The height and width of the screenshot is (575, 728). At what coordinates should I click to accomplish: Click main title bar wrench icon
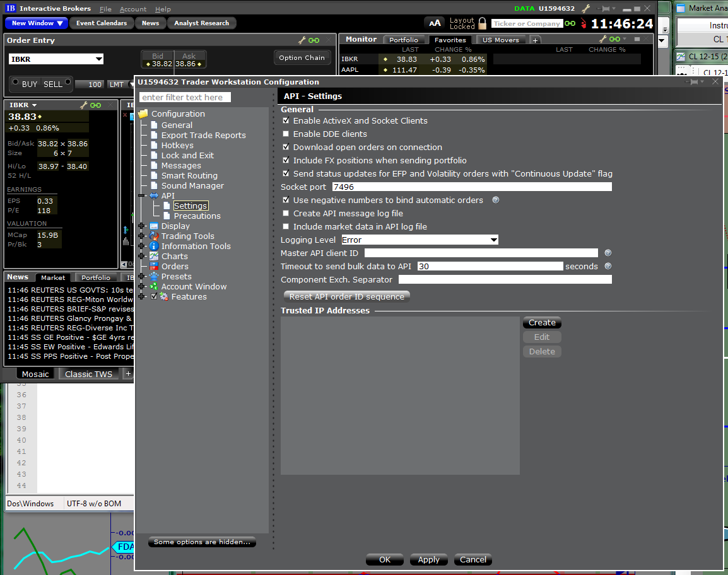click(x=586, y=8)
